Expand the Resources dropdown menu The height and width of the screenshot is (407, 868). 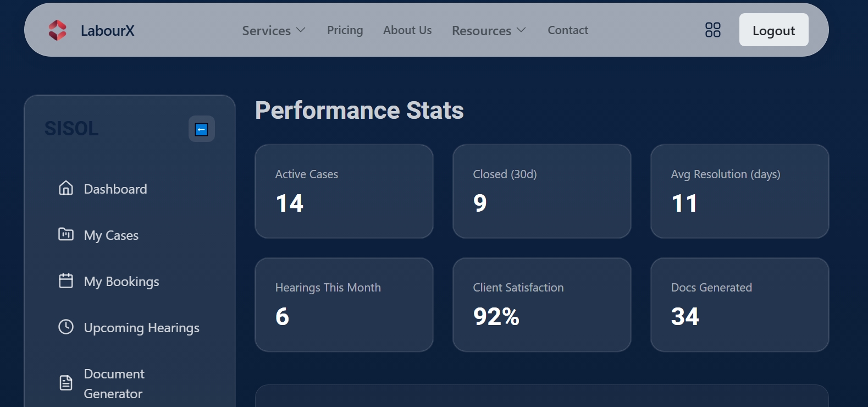(x=489, y=30)
